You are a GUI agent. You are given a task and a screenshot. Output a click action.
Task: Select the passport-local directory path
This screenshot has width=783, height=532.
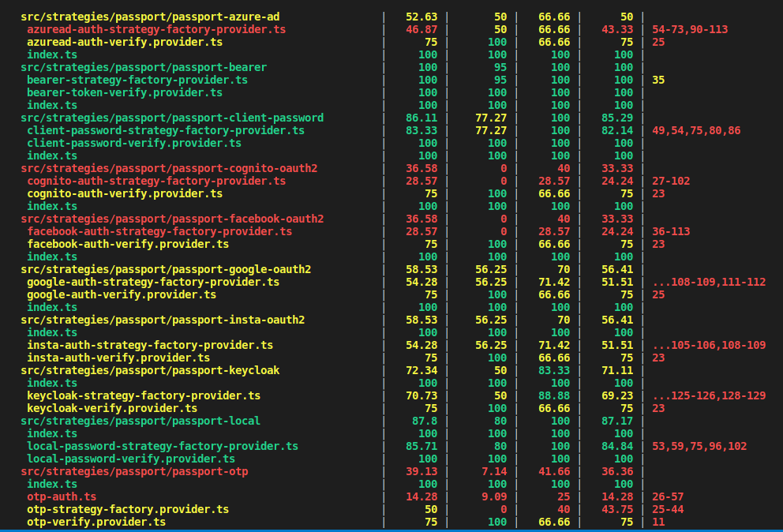[x=140, y=421]
